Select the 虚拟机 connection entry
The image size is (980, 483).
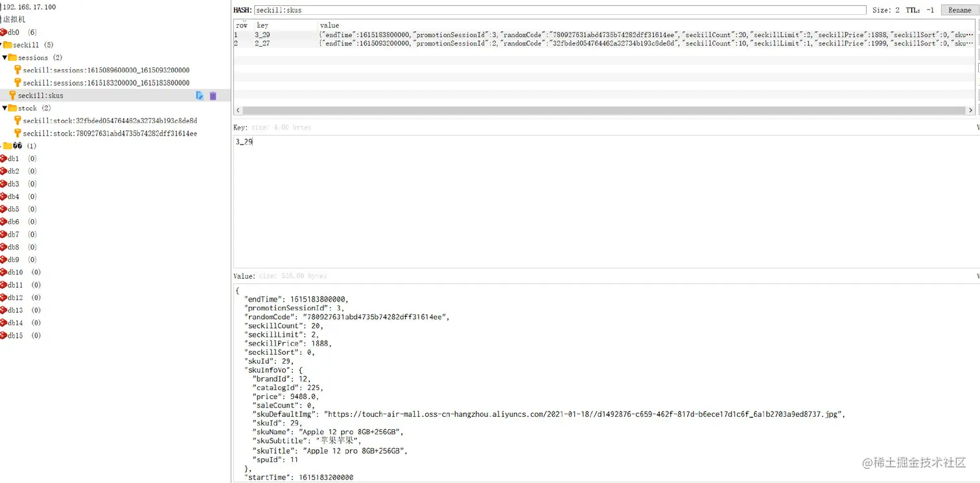coord(14,19)
